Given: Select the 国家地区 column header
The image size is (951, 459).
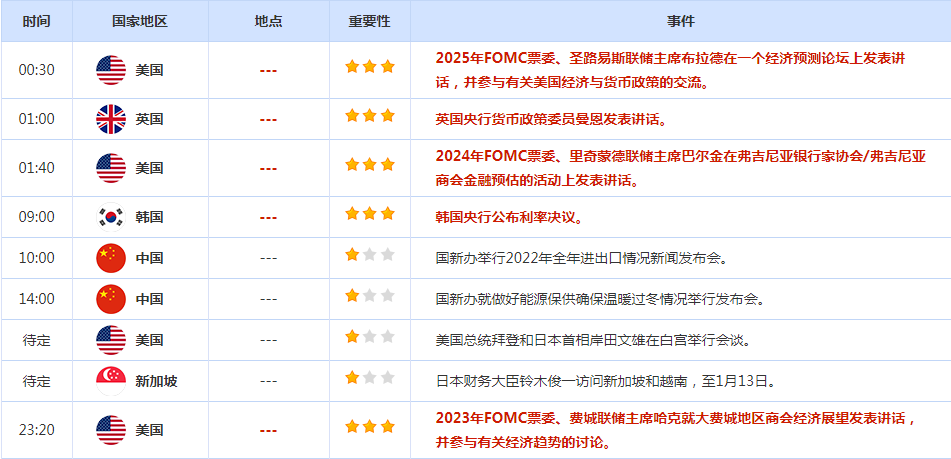Looking at the screenshot, I should click(140, 21).
